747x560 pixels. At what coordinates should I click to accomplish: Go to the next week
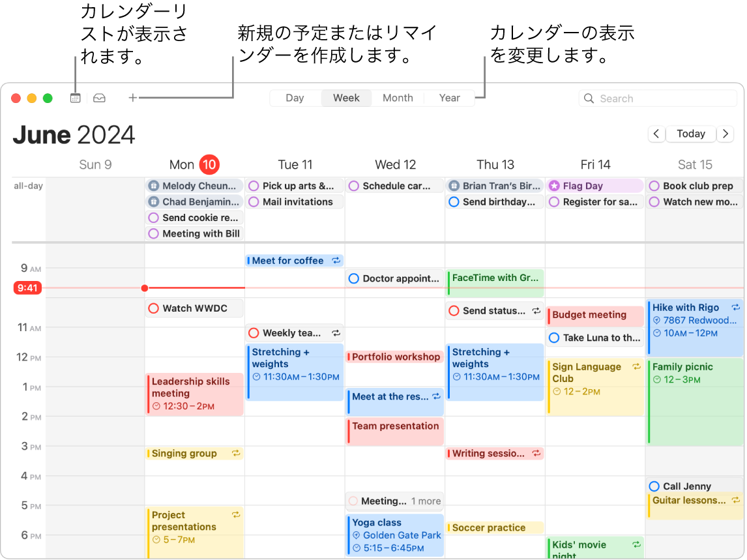725,134
